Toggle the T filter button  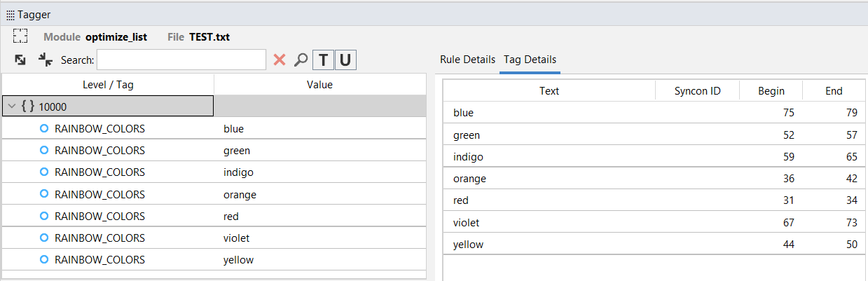pos(322,60)
